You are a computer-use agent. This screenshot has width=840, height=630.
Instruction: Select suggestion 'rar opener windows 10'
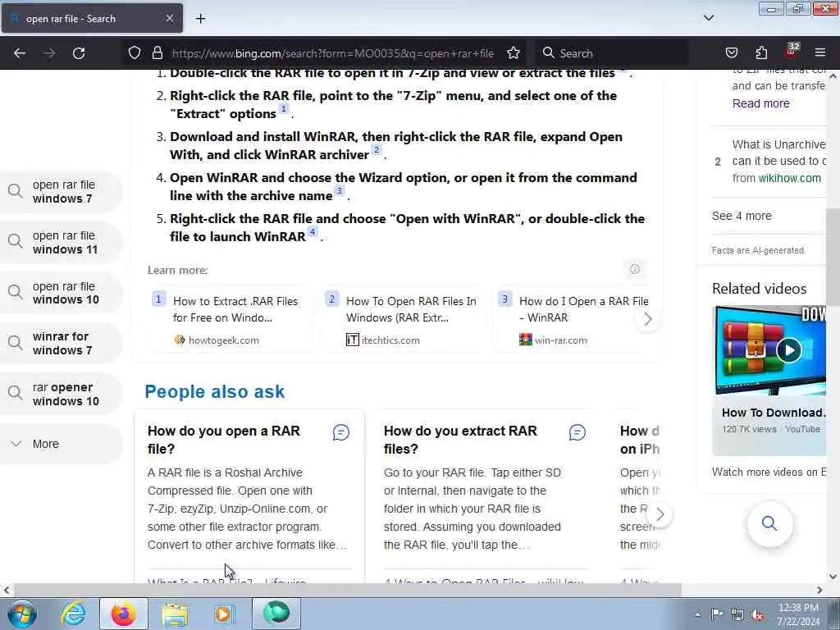(x=61, y=394)
